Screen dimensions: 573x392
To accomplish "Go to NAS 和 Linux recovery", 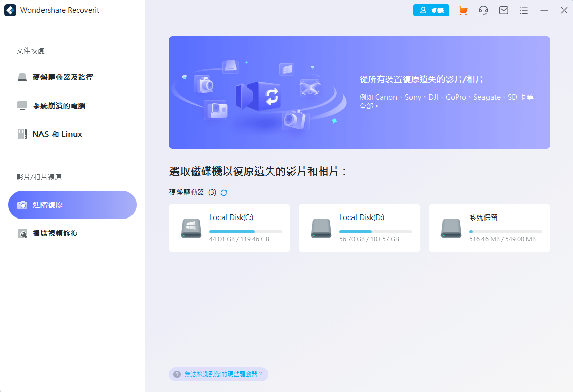I will [72, 134].
